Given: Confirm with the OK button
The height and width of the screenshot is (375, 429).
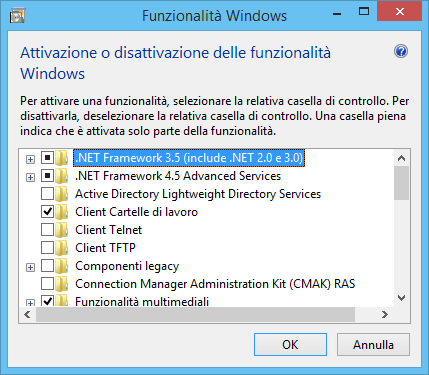Looking at the screenshot, I should pos(290,344).
